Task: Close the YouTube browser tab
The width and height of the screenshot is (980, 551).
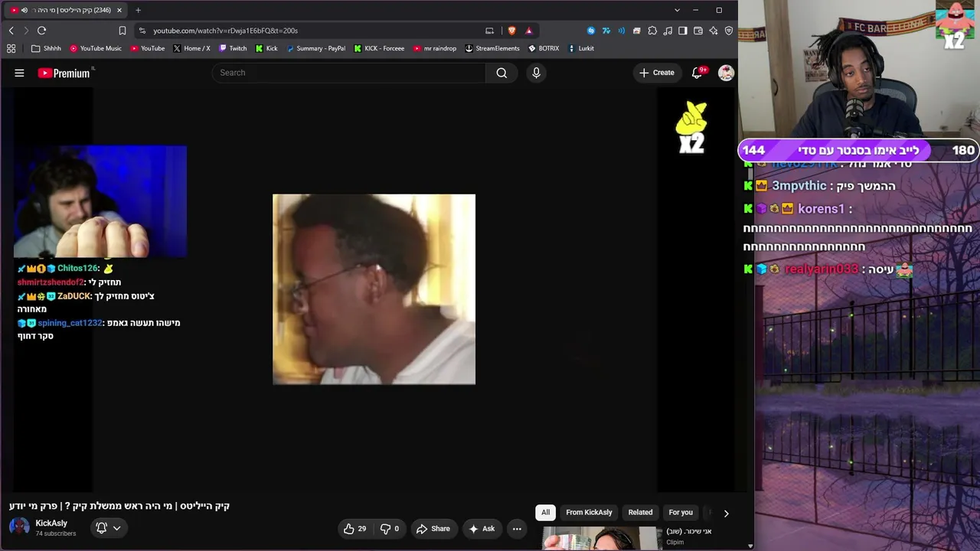Action: click(x=119, y=10)
